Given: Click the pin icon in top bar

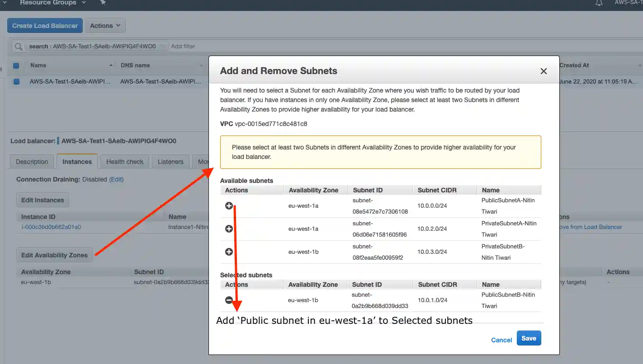Looking at the screenshot, I should click(x=103, y=3).
